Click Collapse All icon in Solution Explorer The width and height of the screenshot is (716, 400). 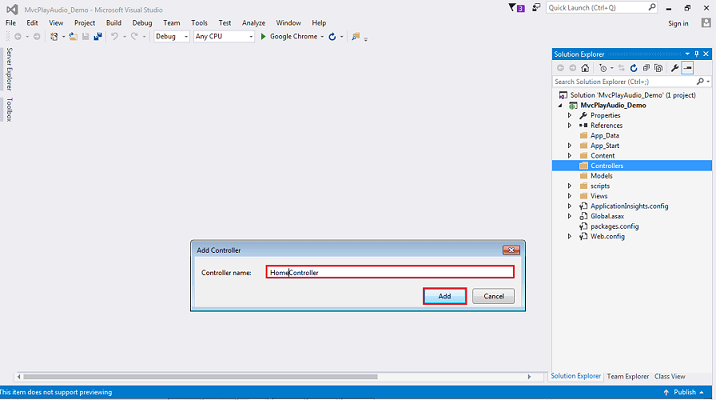(x=646, y=68)
